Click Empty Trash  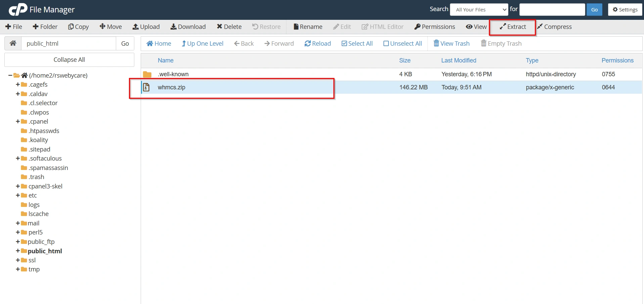[x=501, y=43]
